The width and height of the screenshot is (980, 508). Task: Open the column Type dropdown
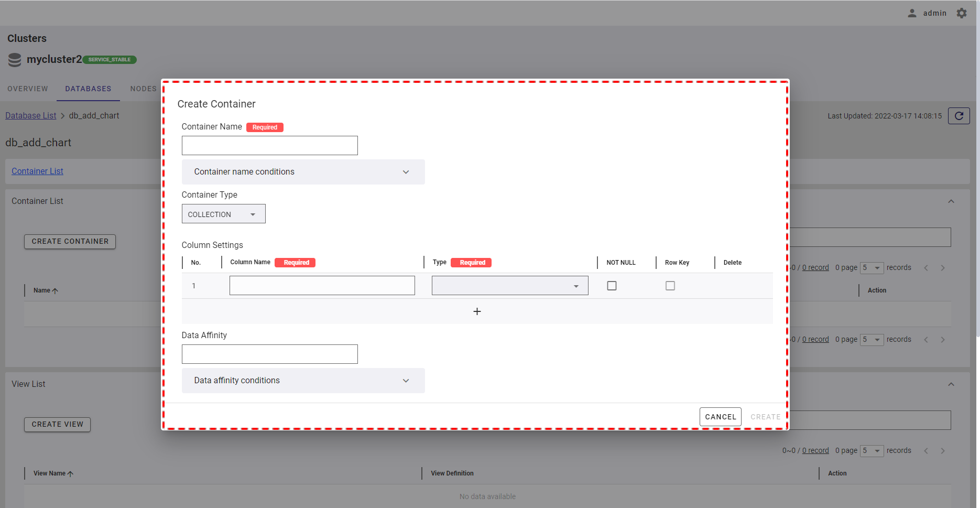[509, 286]
